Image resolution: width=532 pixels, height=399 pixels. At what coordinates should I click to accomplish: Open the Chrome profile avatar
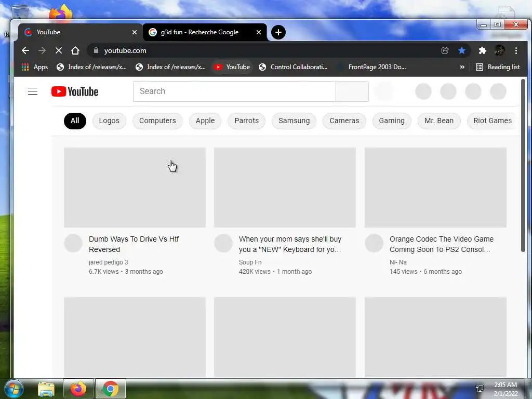click(x=499, y=50)
